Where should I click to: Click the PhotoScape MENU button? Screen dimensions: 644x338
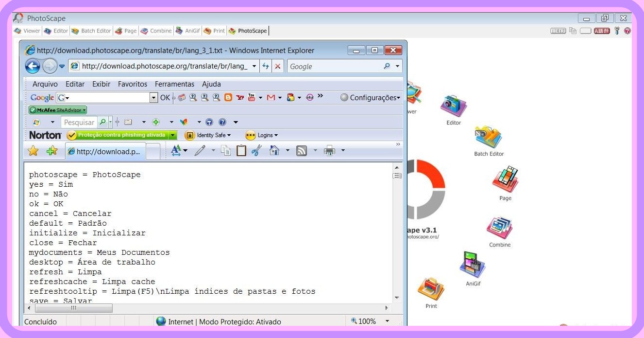[558, 31]
